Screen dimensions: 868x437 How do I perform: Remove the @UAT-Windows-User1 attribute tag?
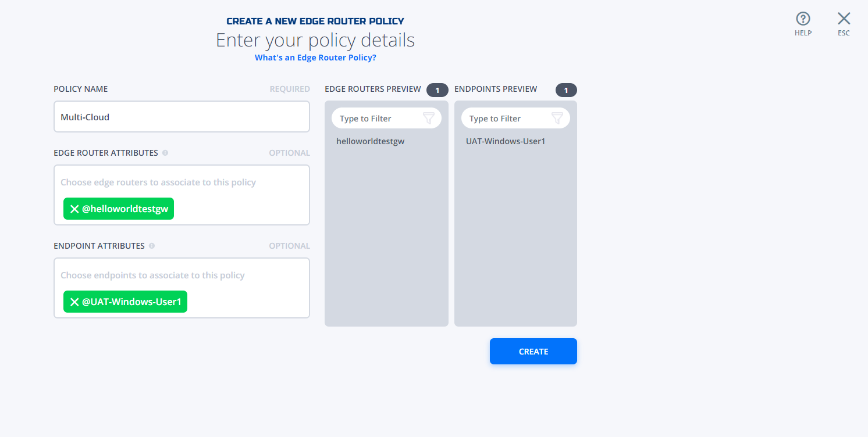pyautogui.click(x=74, y=302)
